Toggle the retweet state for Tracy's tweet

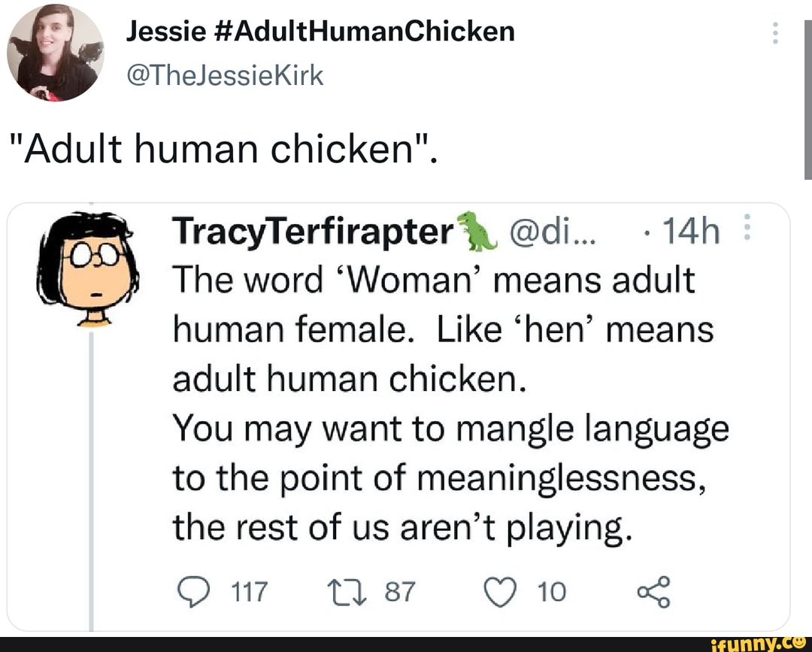(347, 592)
